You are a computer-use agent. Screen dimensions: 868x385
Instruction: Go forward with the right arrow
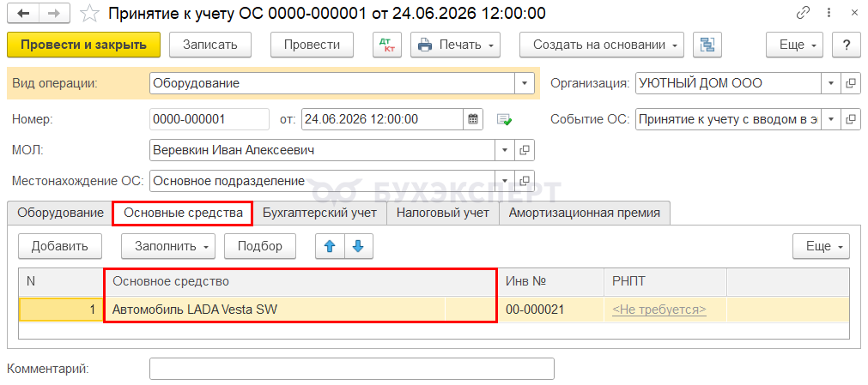(54, 13)
